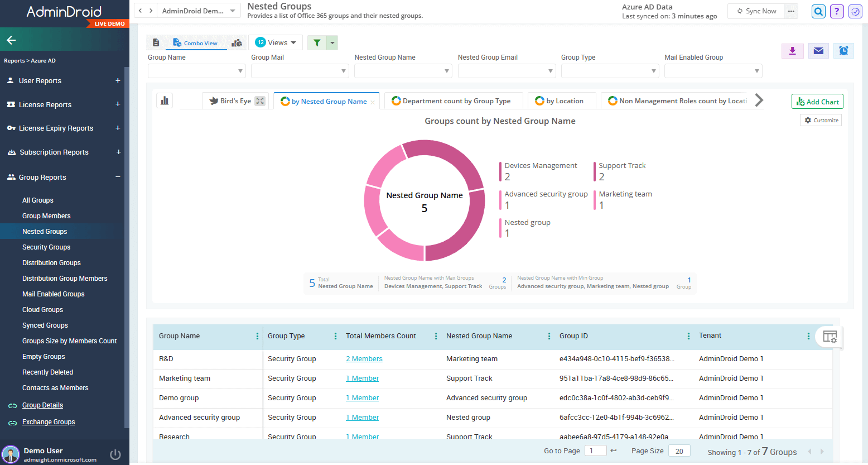The image size is (868, 465).
Task: Expand the User Reports sidebar section
Action: tap(118, 81)
